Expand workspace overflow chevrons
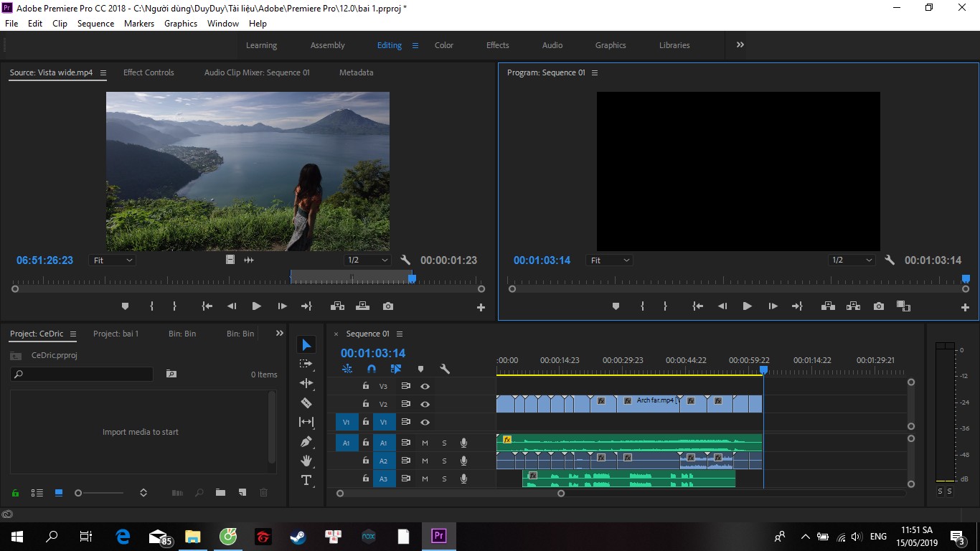980x551 pixels. pos(740,44)
